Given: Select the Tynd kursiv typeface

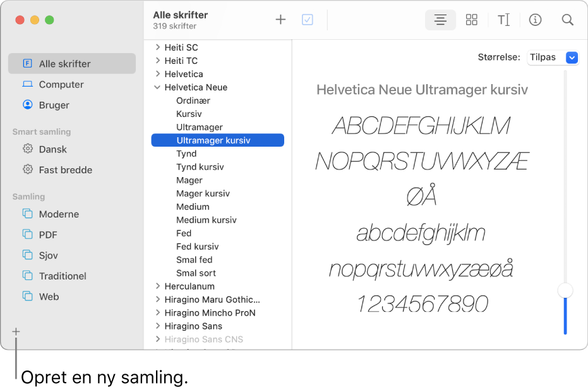Looking at the screenshot, I should click(200, 167).
